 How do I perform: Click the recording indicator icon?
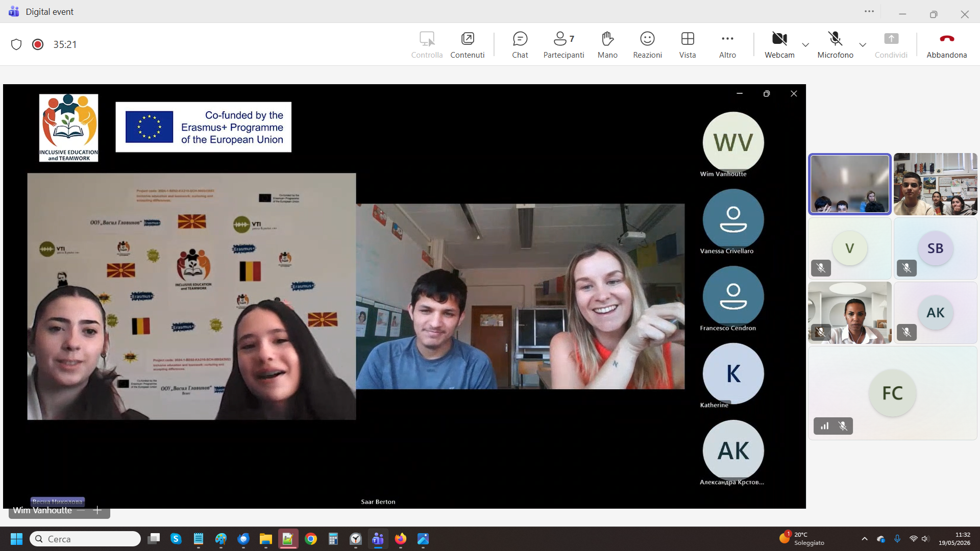pos(37,44)
